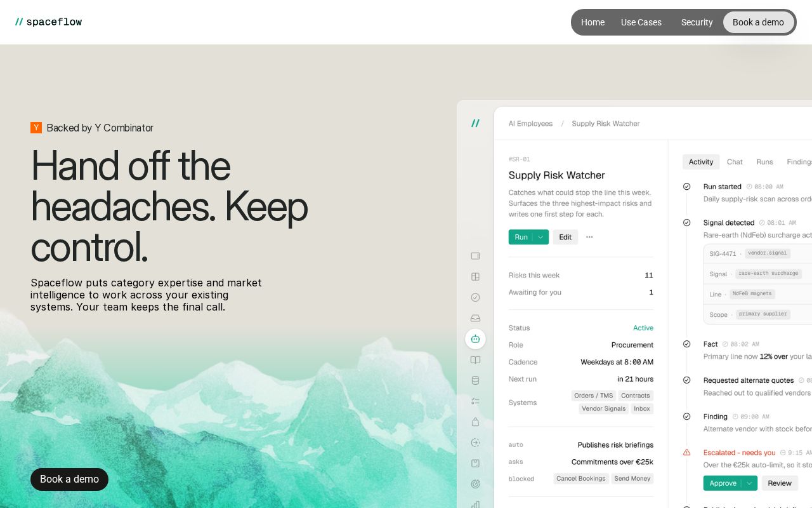The width and height of the screenshot is (812, 508).
Task: Switch to the Chat tab
Action: [735, 162]
